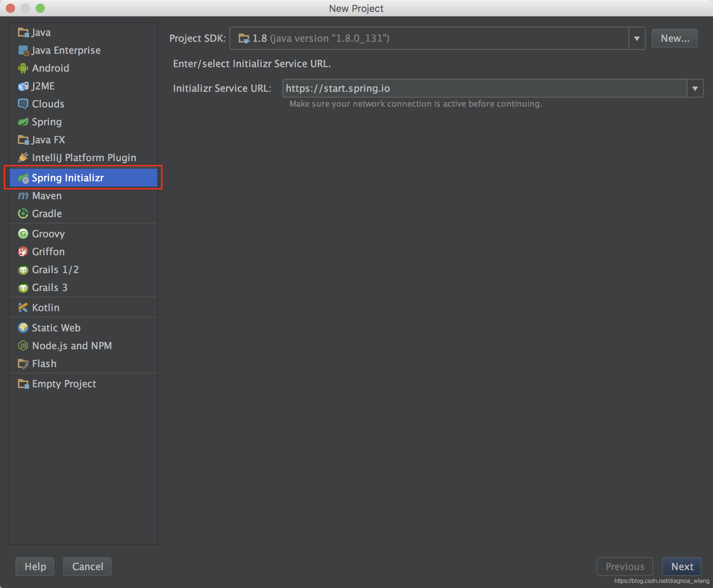Viewport: 713px width, 588px height.
Task: Choose Java FX project type
Action: pyautogui.click(x=84, y=140)
